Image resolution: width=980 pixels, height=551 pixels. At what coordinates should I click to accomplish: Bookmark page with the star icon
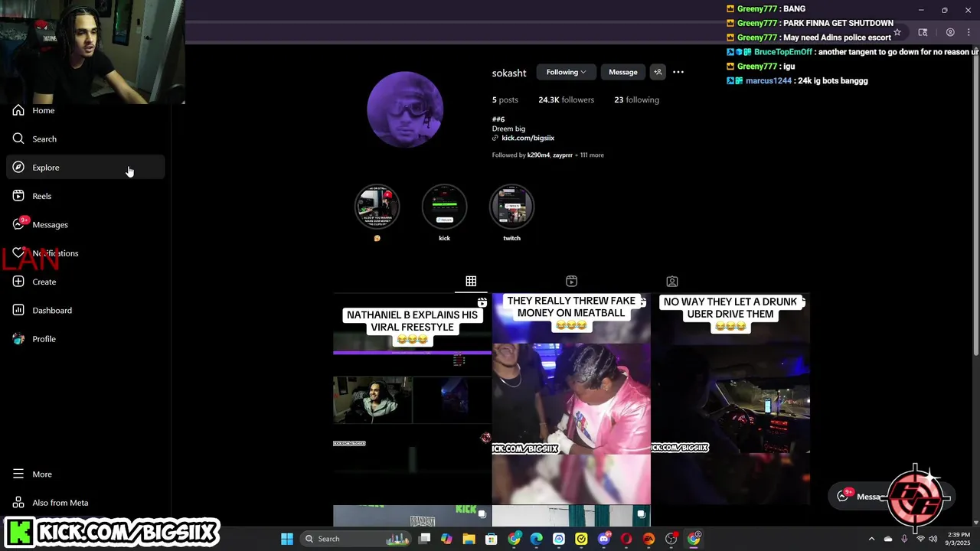(897, 32)
